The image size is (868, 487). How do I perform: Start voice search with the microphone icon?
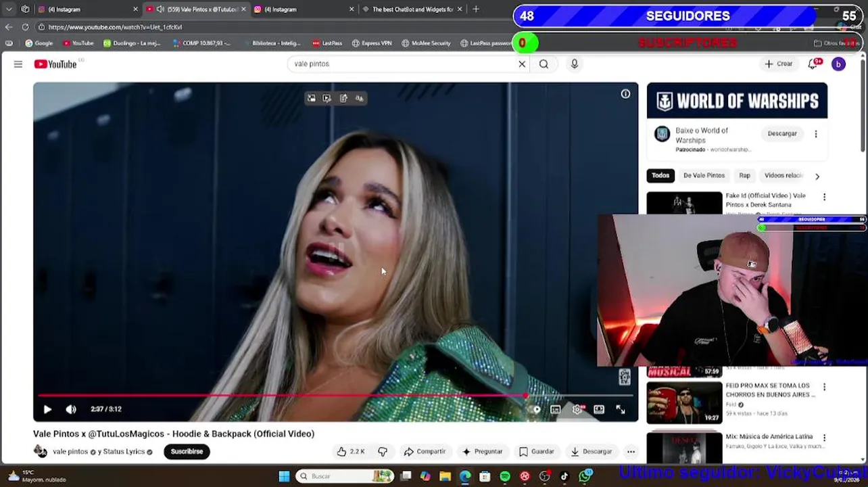tap(574, 64)
